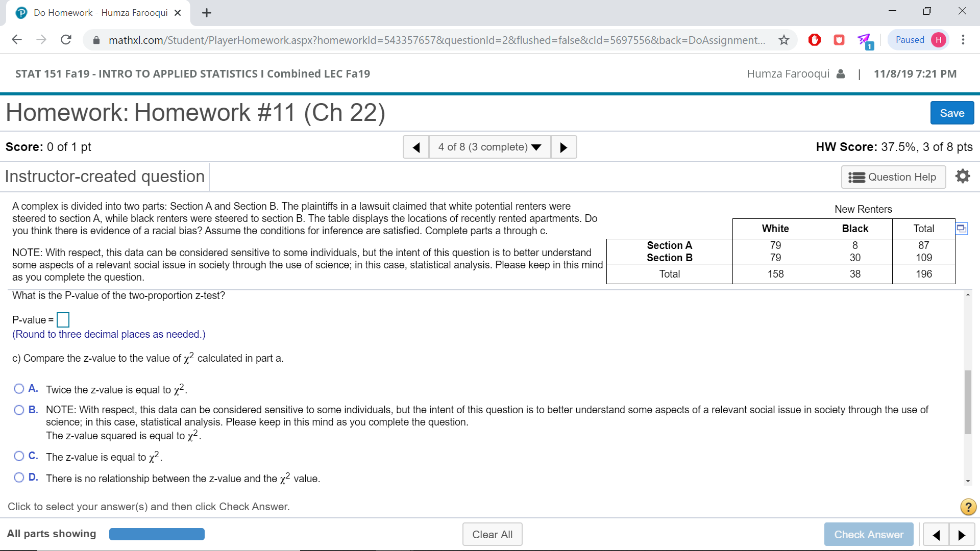
Task: Open Chrome's three-dot menu
Action: tap(963, 40)
